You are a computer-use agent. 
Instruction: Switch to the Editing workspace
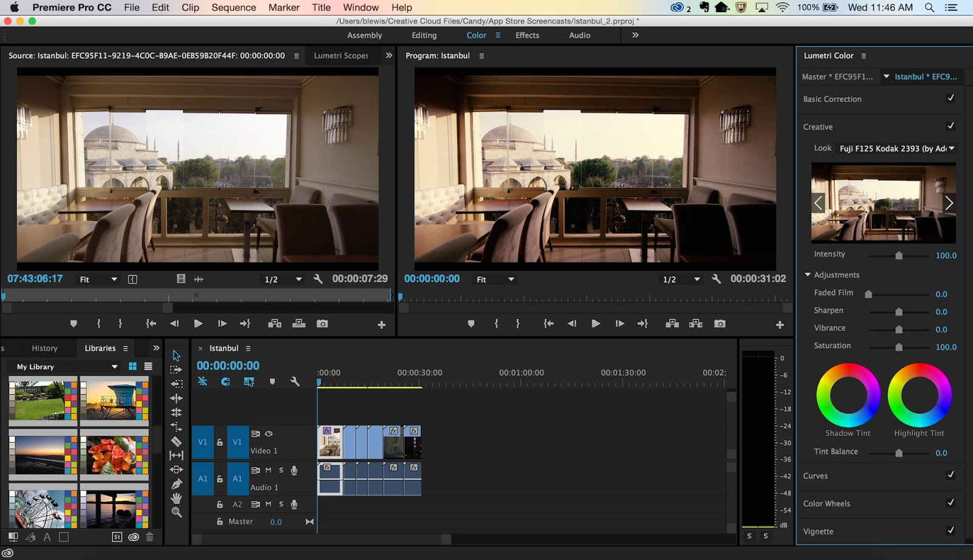click(x=424, y=35)
